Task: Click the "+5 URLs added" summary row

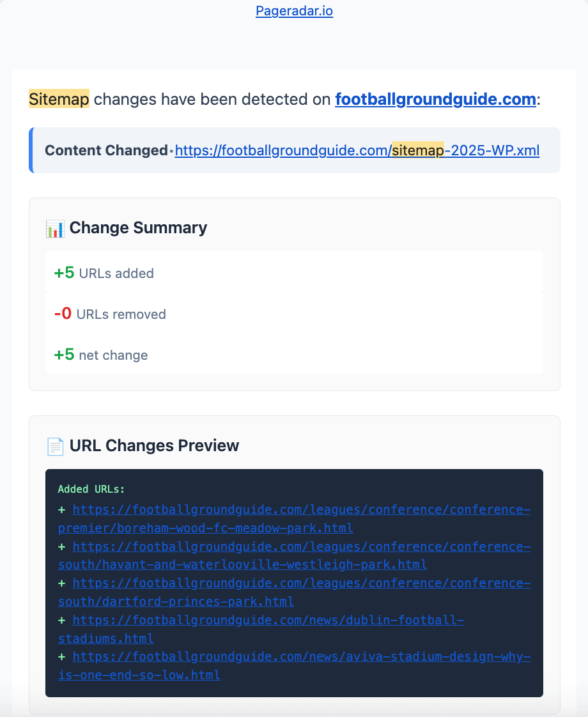Action: [294, 274]
